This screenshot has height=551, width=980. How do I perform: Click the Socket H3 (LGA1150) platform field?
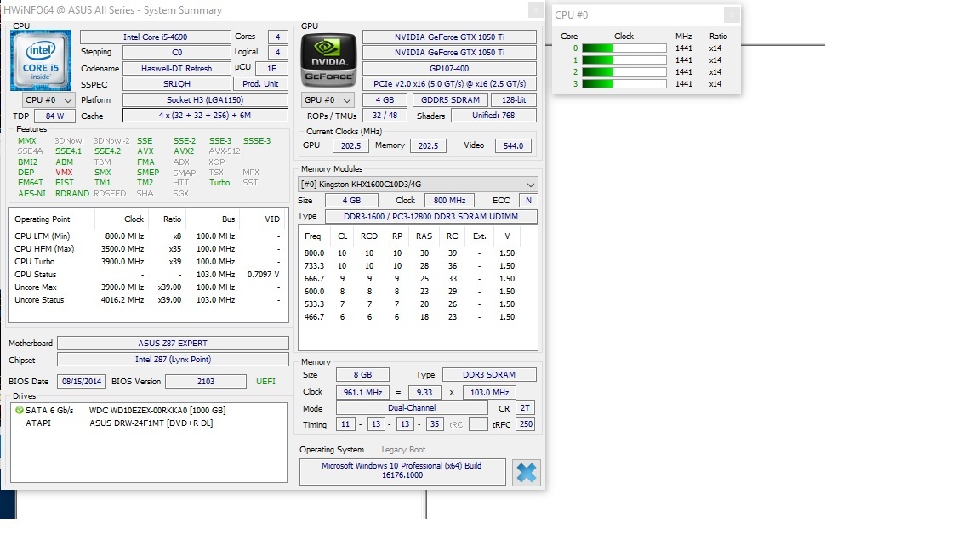pyautogui.click(x=205, y=100)
